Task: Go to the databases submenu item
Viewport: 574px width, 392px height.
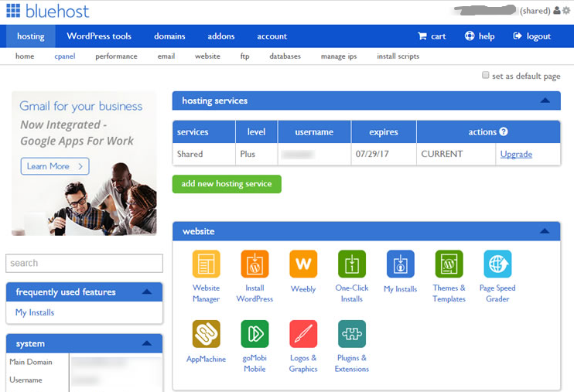Action: 285,56
